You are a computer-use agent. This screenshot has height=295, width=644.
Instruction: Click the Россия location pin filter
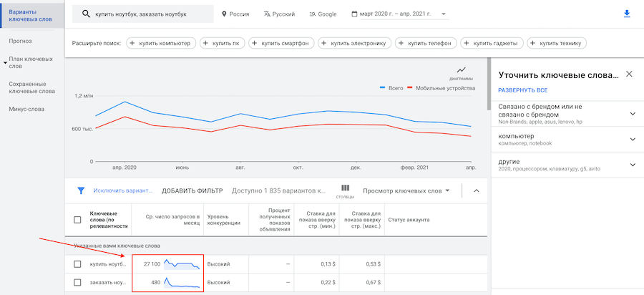(x=235, y=14)
